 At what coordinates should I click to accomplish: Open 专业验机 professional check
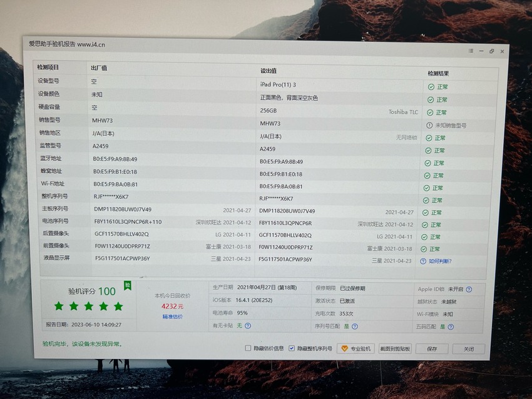[356, 348]
